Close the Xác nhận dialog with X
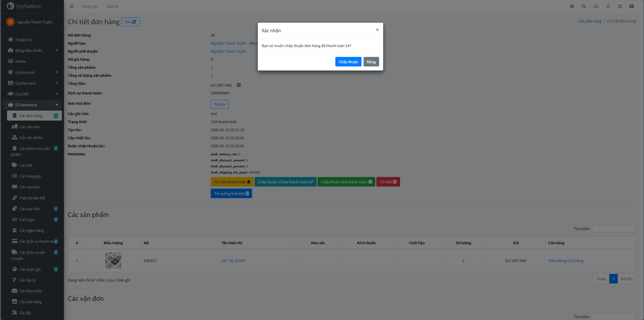 [377, 30]
